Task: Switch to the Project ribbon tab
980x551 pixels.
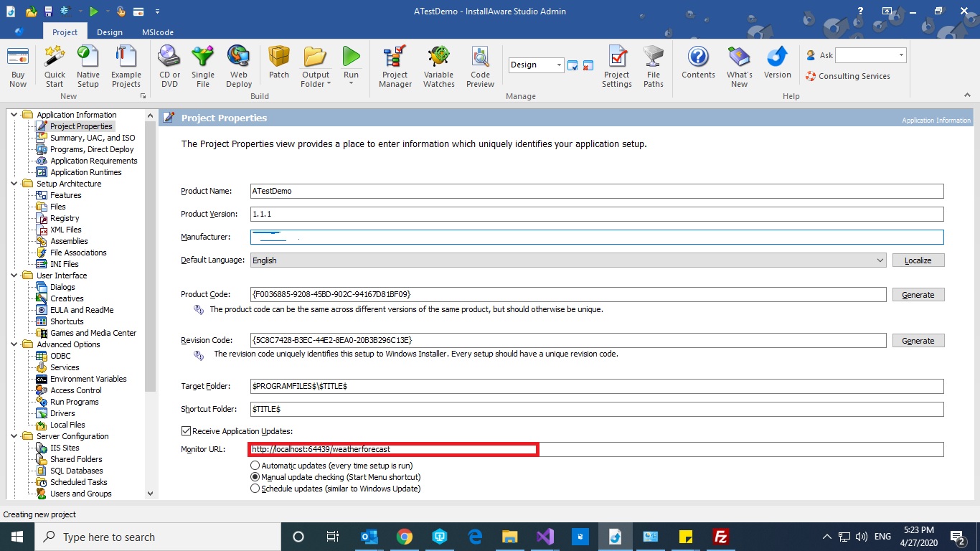Action: point(65,32)
